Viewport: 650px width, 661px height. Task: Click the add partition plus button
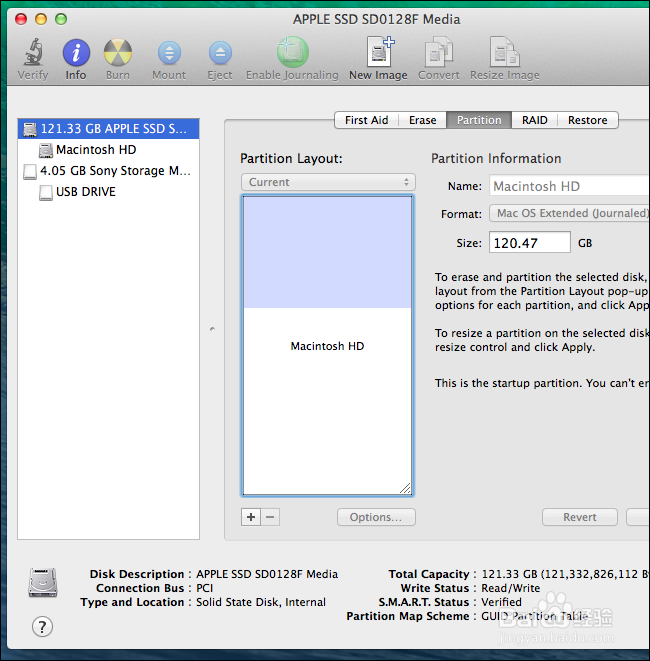(251, 517)
